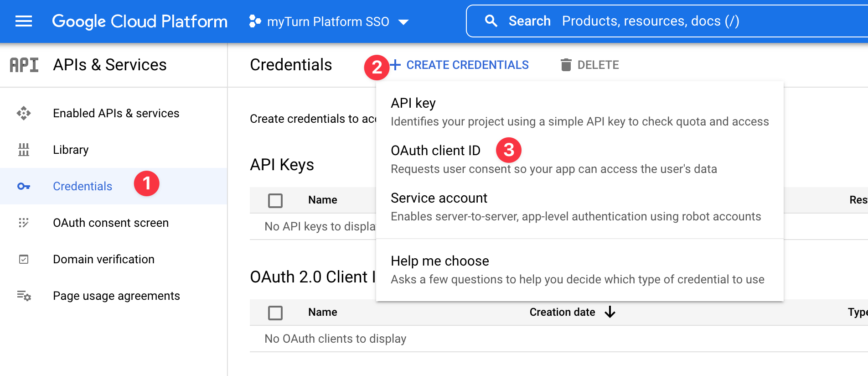Open APIs & Services heading
Viewport: 868px width, 376px height.
pyautogui.click(x=110, y=65)
